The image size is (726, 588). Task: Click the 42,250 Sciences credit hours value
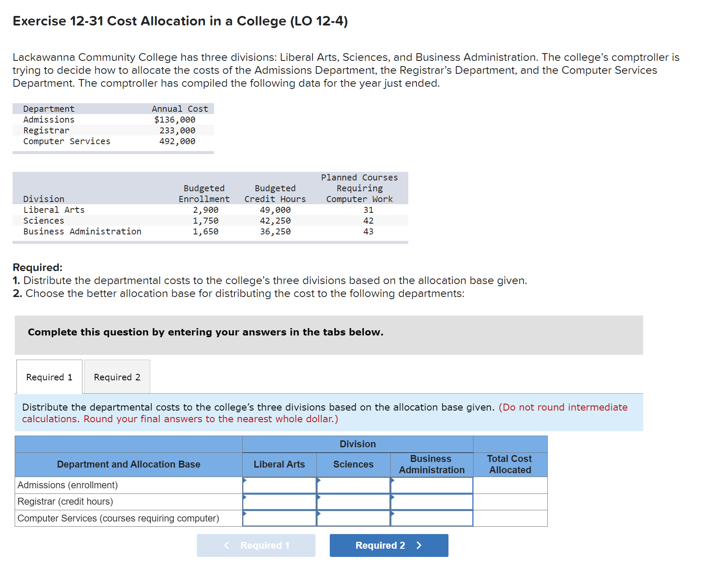click(275, 221)
